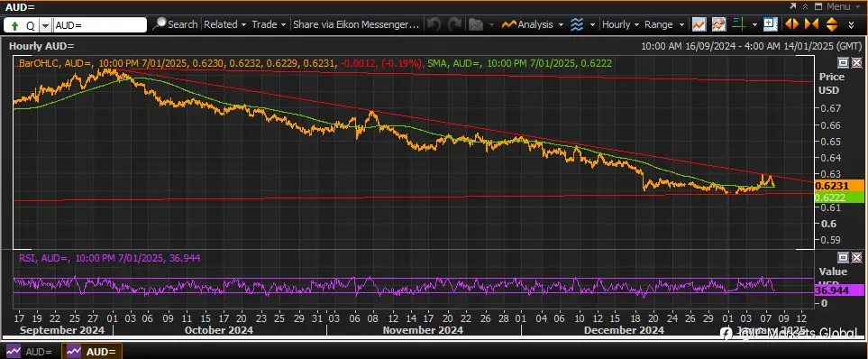Screen dimensions: 868x359
Task: Expand the wavy lines dropdown arrow
Action: (x=592, y=25)
